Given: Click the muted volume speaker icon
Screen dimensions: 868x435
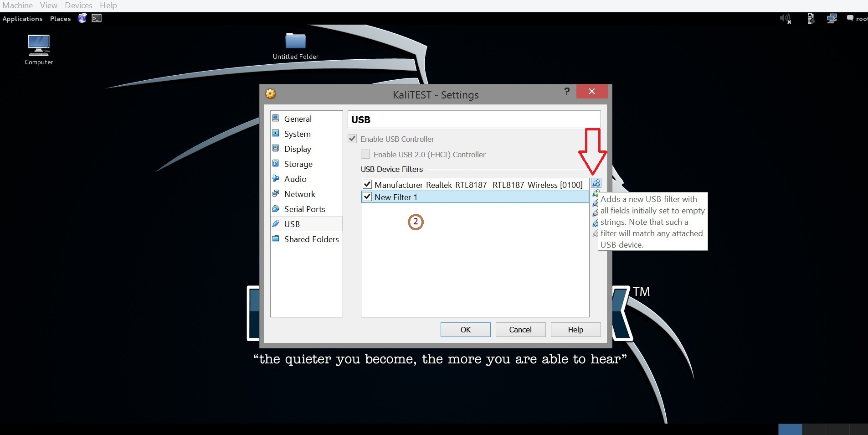Looking at the screenshot, I should (785, 19).
